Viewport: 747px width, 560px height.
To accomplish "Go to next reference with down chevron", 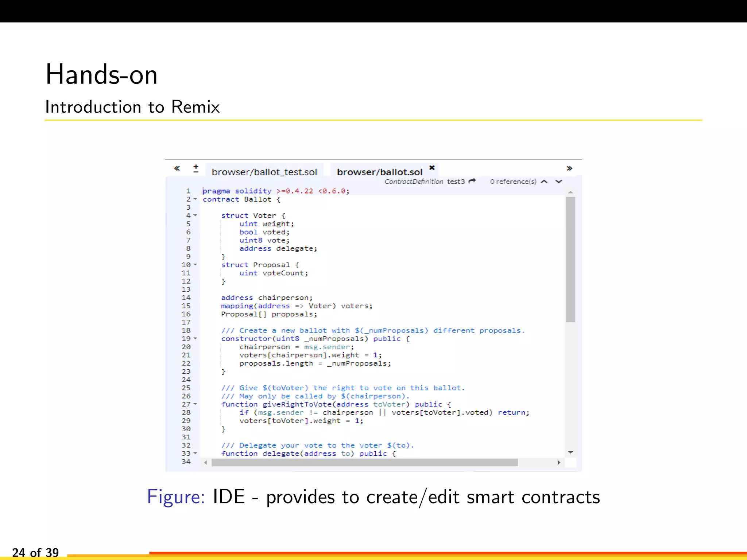I will click(x=559, y=182).
